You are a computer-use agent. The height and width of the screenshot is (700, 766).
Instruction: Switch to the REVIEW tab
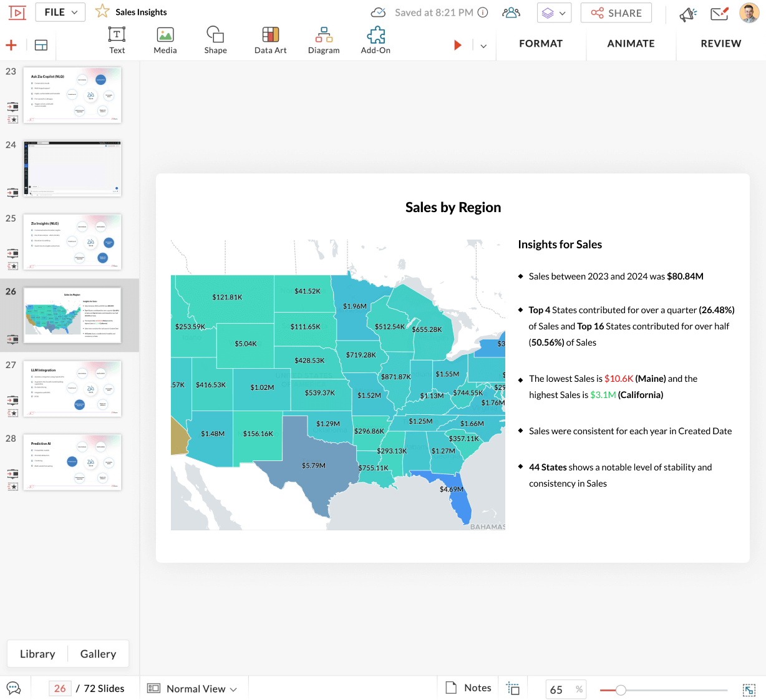pos(720,44)
